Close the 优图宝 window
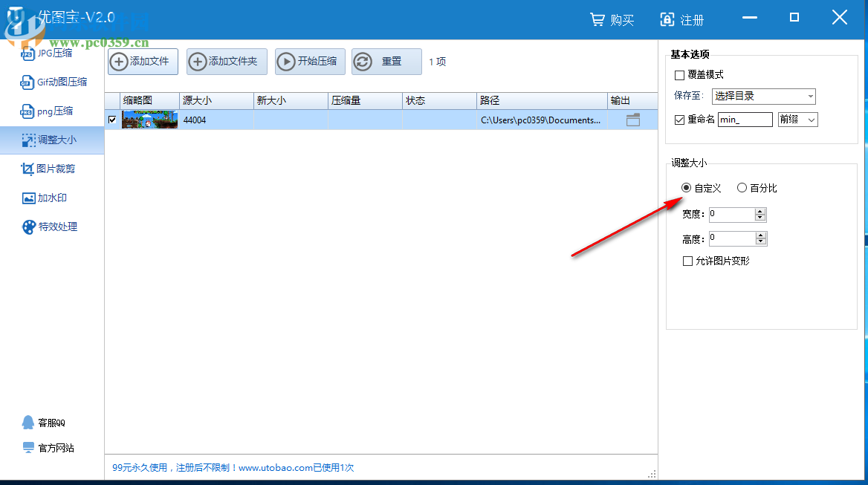Screen dimensions: 868x485 coord(840,18)
